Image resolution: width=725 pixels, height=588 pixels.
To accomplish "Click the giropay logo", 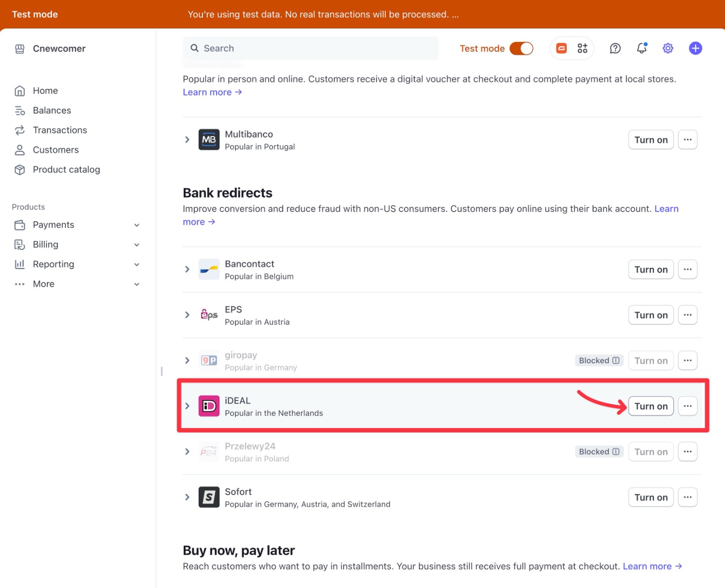I will click(x=209, y=360).
